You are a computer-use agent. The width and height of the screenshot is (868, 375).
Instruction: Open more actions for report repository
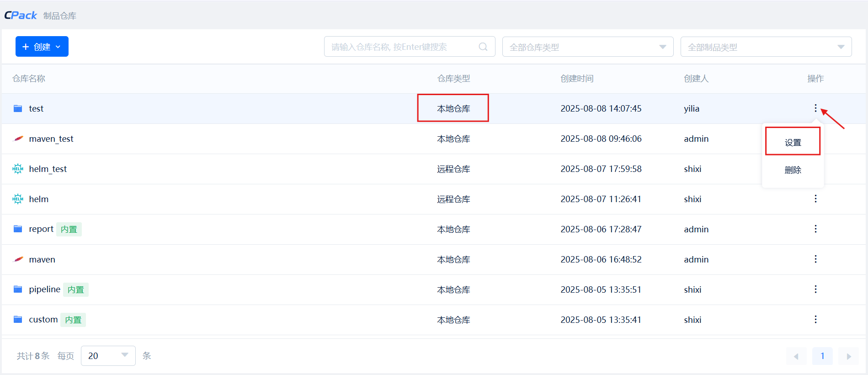click(x=815, y=229)
